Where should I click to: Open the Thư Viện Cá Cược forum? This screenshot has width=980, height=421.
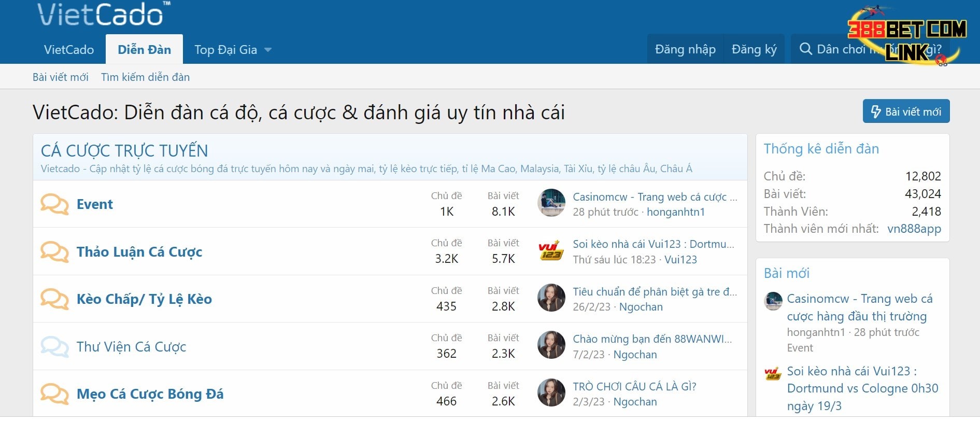click(x=131, y=347)
